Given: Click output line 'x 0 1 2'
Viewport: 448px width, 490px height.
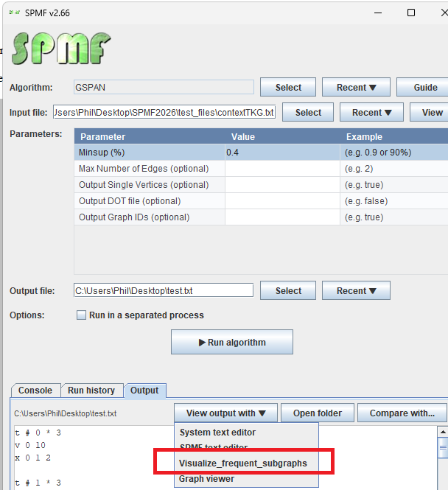Looking at the screenshot, I should pos(33,458).
